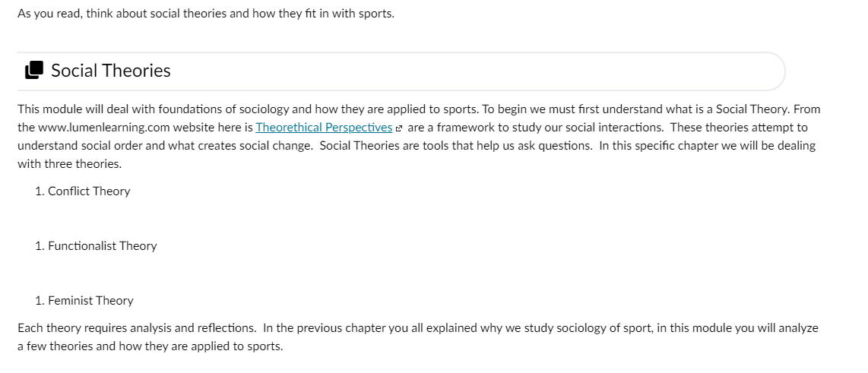The width and height of the screenshot is (868, 373).
Task: Click the Social Theories heading text
Action: [111, 71]
